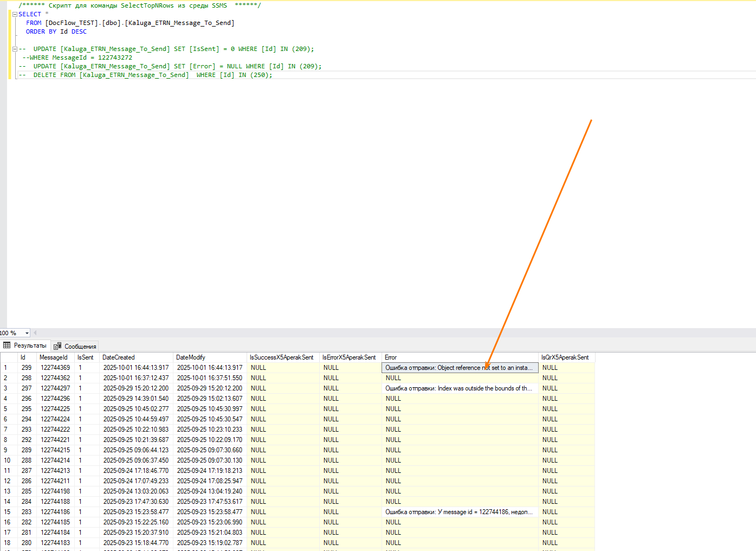Click the Результаты grid icon

coord(7,345)
